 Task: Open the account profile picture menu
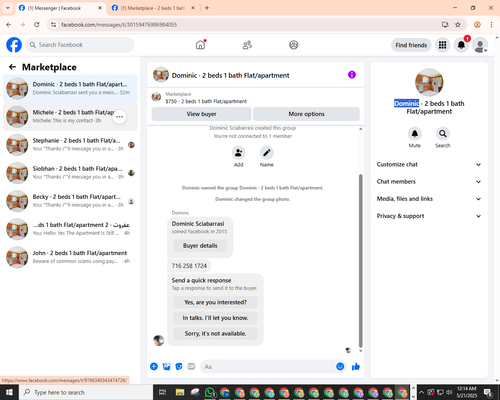pos(480,45)
